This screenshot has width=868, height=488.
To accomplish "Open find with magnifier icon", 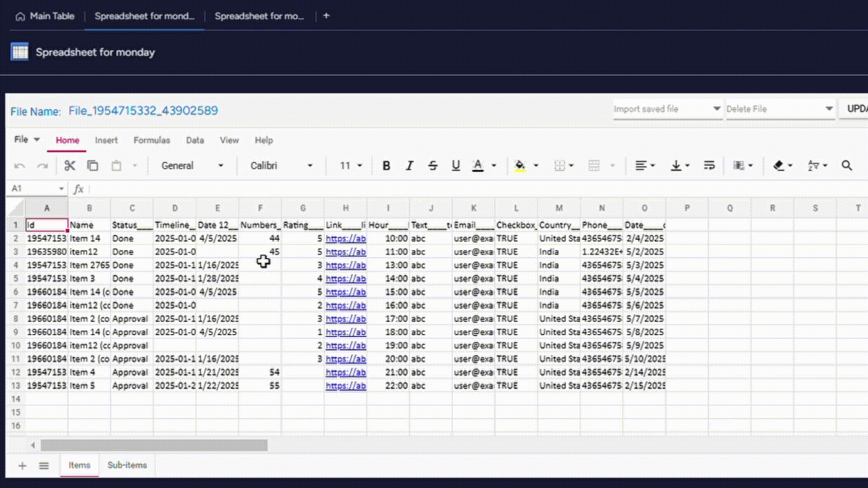I will click(x=847, y=166).
